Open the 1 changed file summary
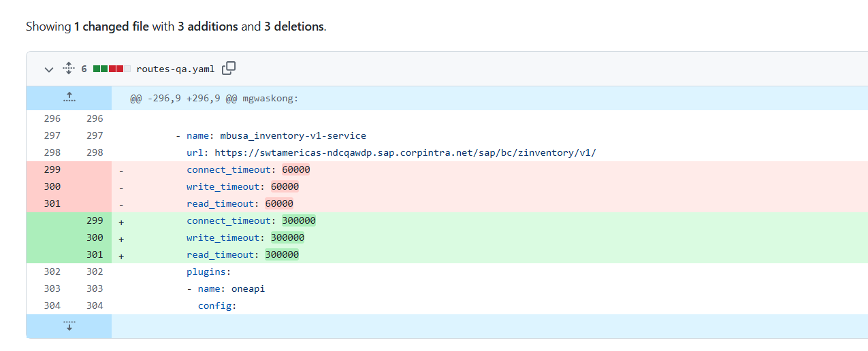Image resolution: width=868 pixels, height=351 pixels. point(111,27)
